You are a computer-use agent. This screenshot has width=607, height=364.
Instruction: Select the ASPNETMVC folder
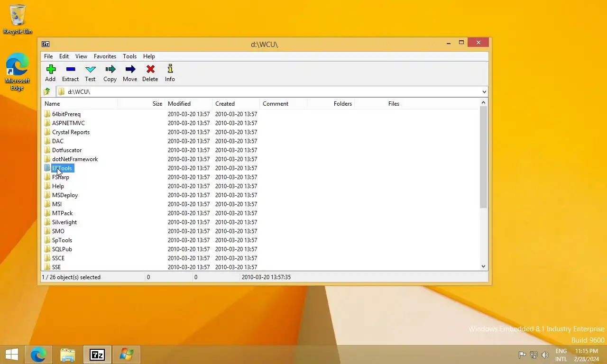pyautogui.click(x=68, y=123)
